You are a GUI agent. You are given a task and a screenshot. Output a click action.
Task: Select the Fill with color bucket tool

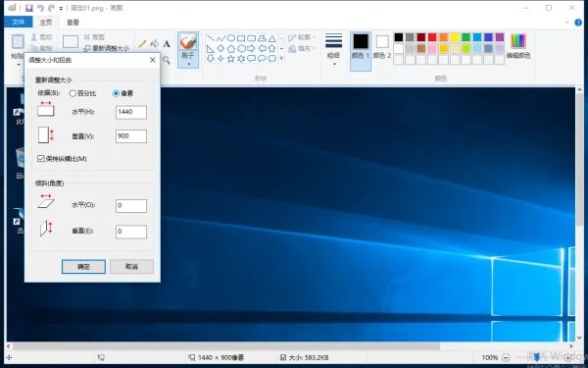pyautogui.click(x=154, y=44)
